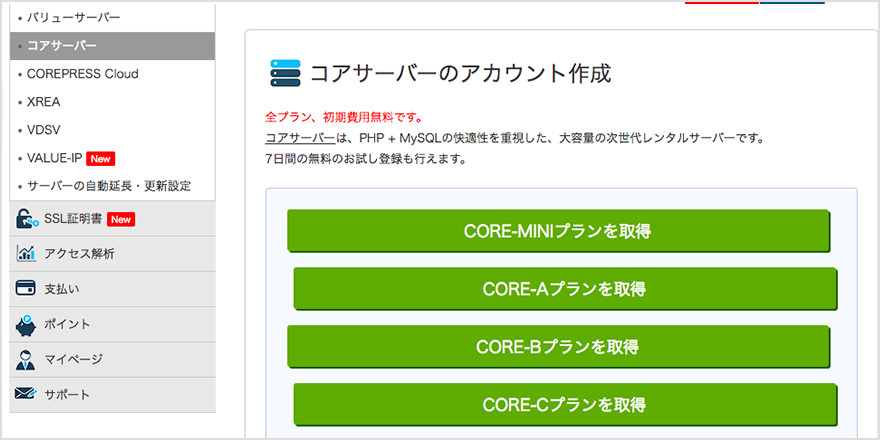This screenshot has width=880, height=440.
Task: Click the payment credit card icon
Action: click(x=27, y=289)
